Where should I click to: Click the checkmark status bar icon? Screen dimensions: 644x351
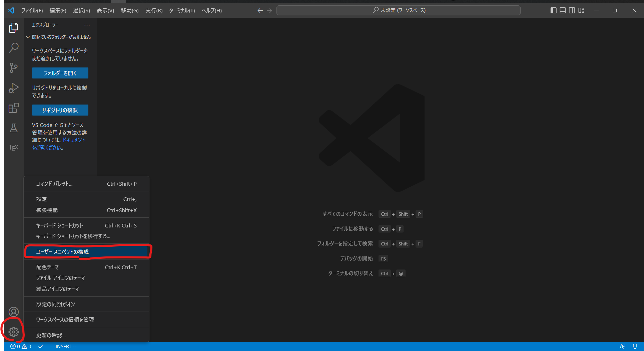(x=41, y=347)
